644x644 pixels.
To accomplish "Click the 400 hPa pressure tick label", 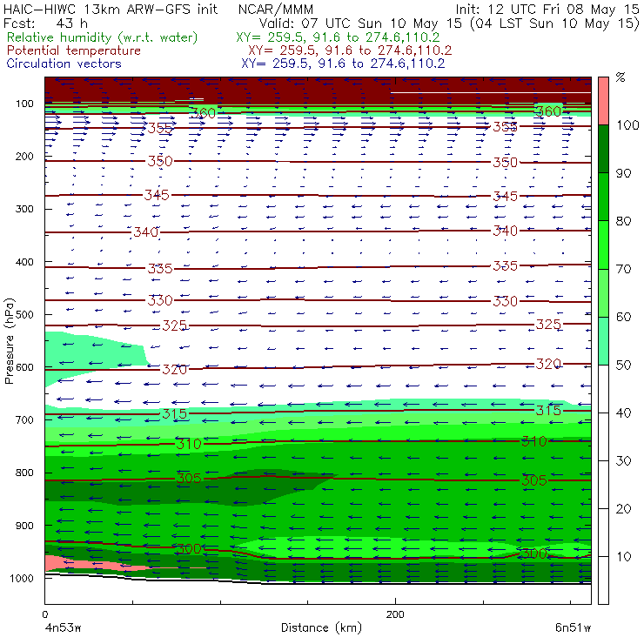I will pyautogui.click(x=24, y=262).
